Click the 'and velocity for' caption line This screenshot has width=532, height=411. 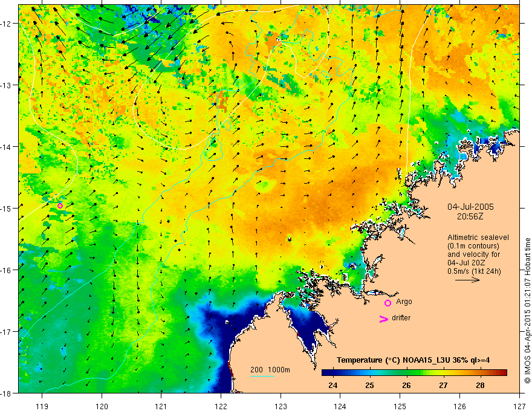coord(473,254)
